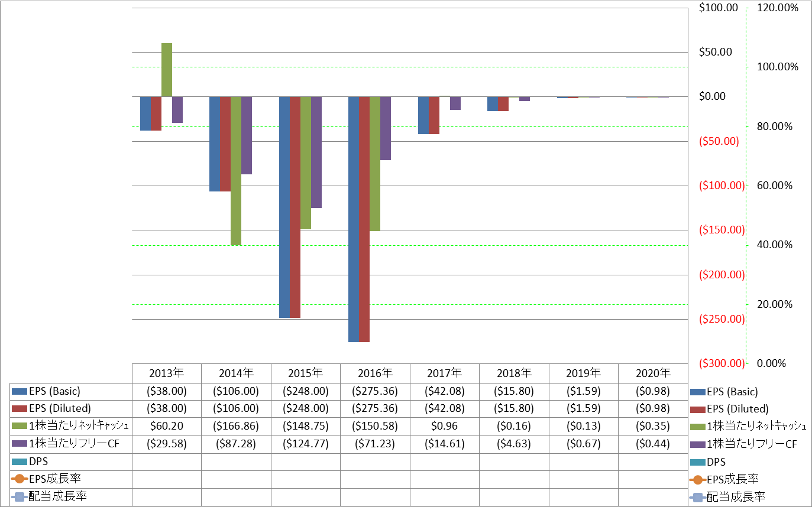Image resolution: width=812 pixels, height=507 pixels.
Task: Select the 2018年 column header
Action: [x=514, y=373]
